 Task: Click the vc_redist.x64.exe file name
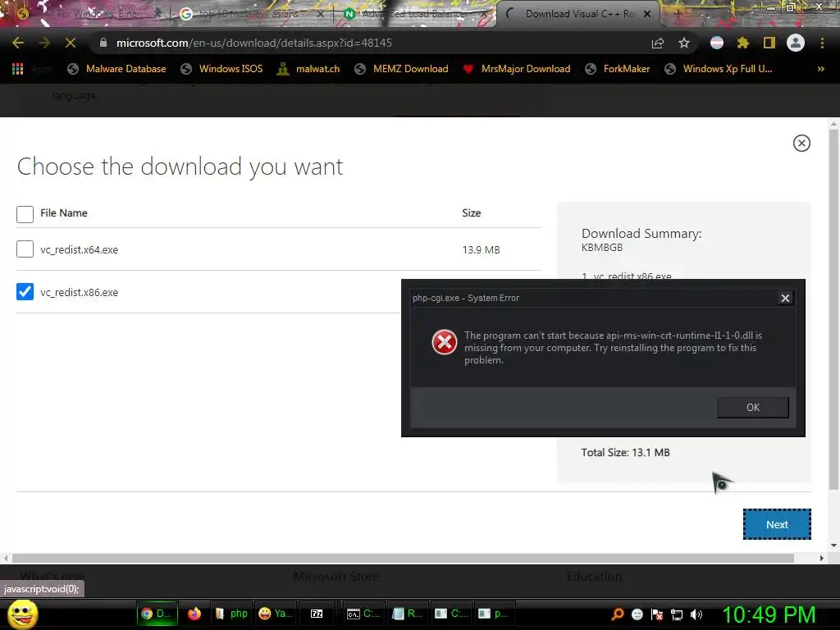(80, 249)
